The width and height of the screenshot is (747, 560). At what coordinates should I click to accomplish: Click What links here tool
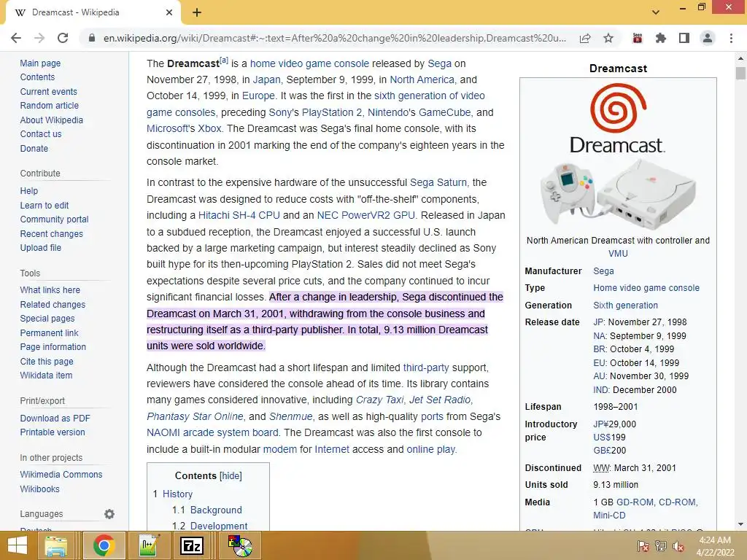point(50,290)
